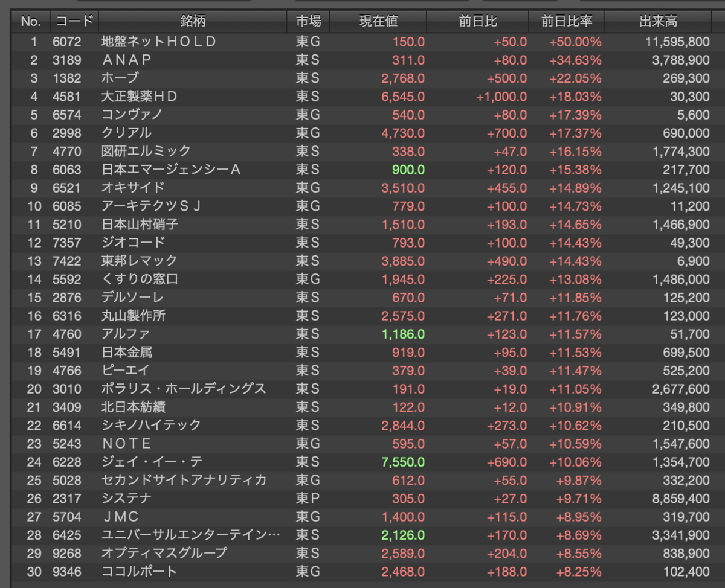The width and height of the screenshot is (725, 588).
Task: Click stock code 3189
Action: [66, 60]
